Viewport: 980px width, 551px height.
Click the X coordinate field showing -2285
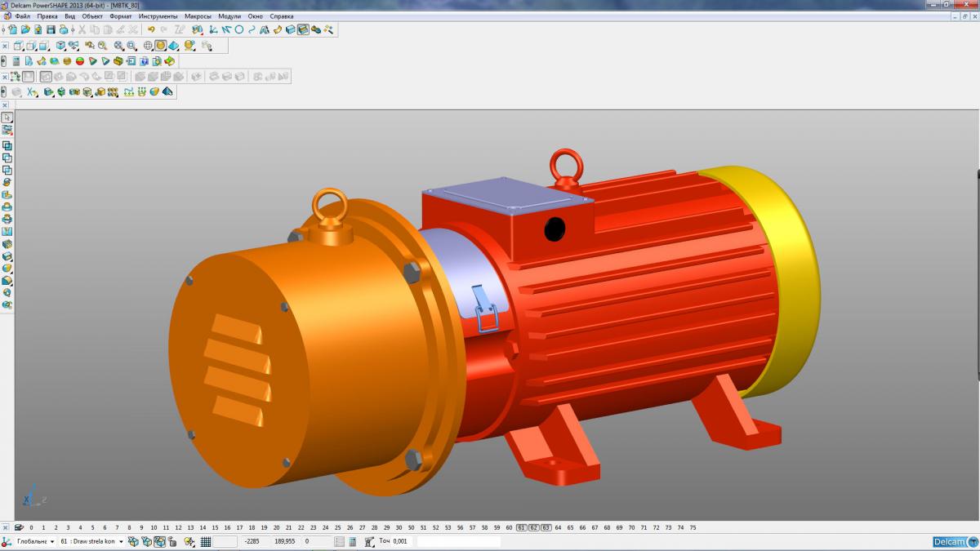tap(256, 541)
